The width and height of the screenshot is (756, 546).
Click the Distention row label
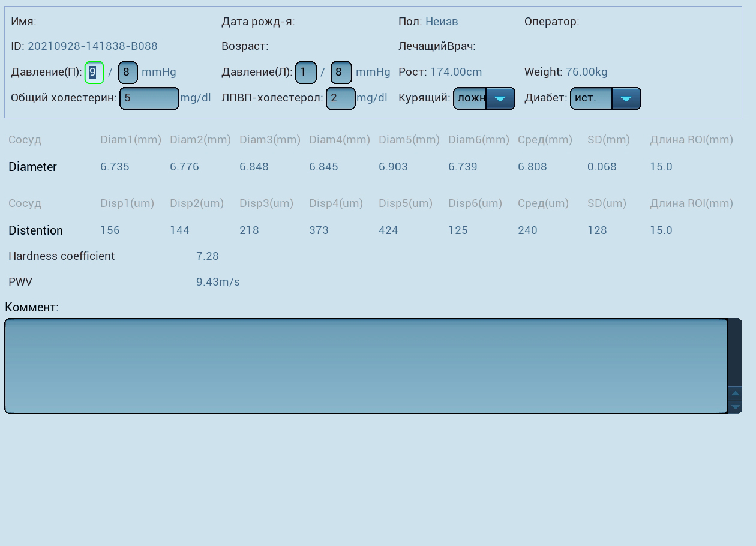(35, 230)
